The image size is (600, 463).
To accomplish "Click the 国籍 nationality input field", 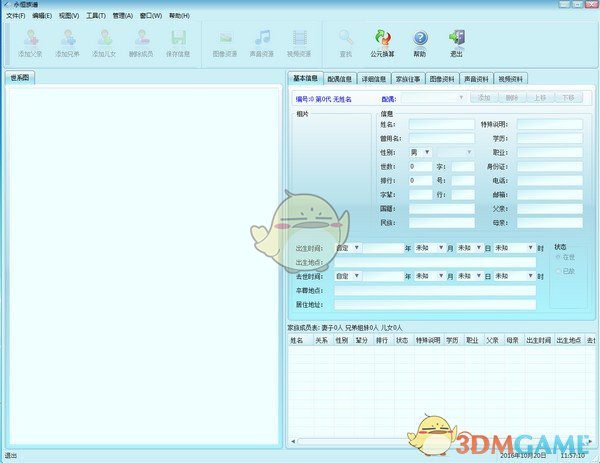I will point(442,209).
